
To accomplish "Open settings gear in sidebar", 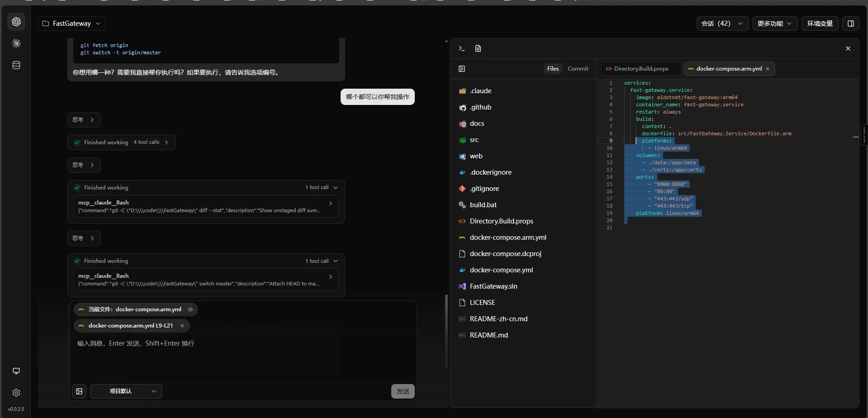I will 16,393.
